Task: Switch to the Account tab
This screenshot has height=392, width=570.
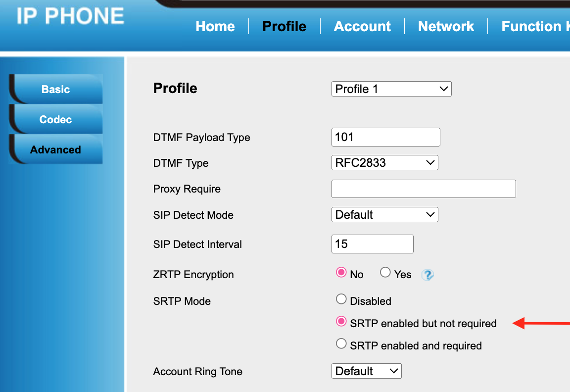Action: tap(362, 26)
